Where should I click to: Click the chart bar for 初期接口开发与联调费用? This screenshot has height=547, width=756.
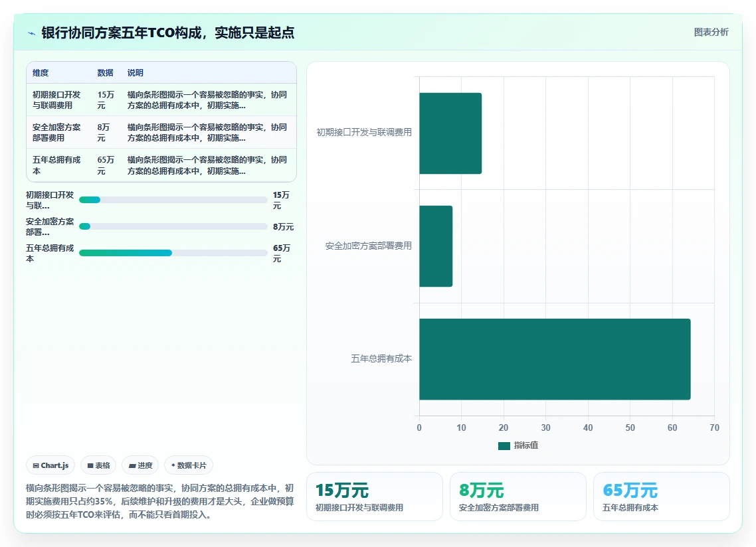click(450, 133)
